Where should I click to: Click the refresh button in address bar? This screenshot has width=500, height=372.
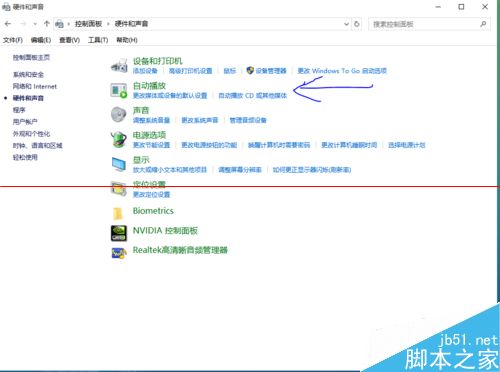point(357,24)
